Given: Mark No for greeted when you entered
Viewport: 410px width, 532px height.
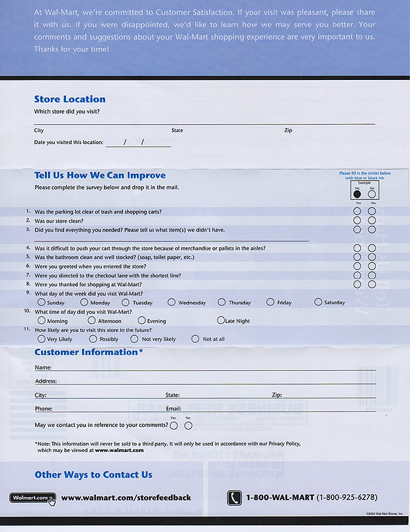Looking at the screenshot, I should coord(372,266).
